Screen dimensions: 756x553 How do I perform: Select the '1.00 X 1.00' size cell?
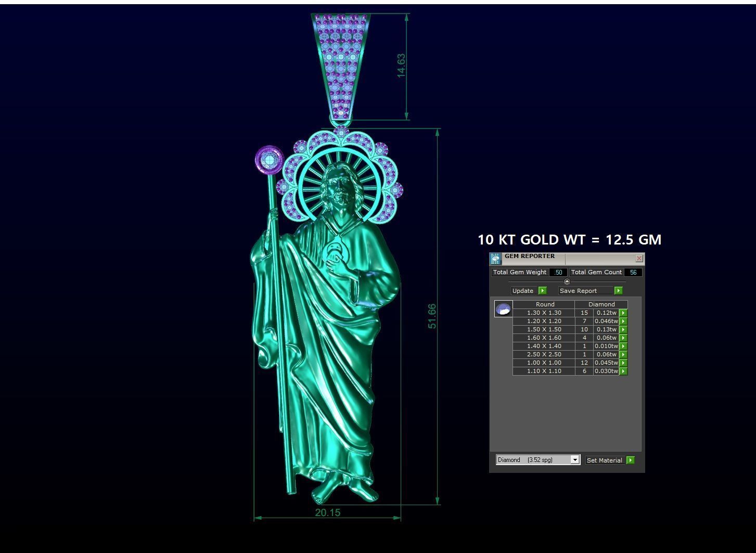click(x=544, y=363)
